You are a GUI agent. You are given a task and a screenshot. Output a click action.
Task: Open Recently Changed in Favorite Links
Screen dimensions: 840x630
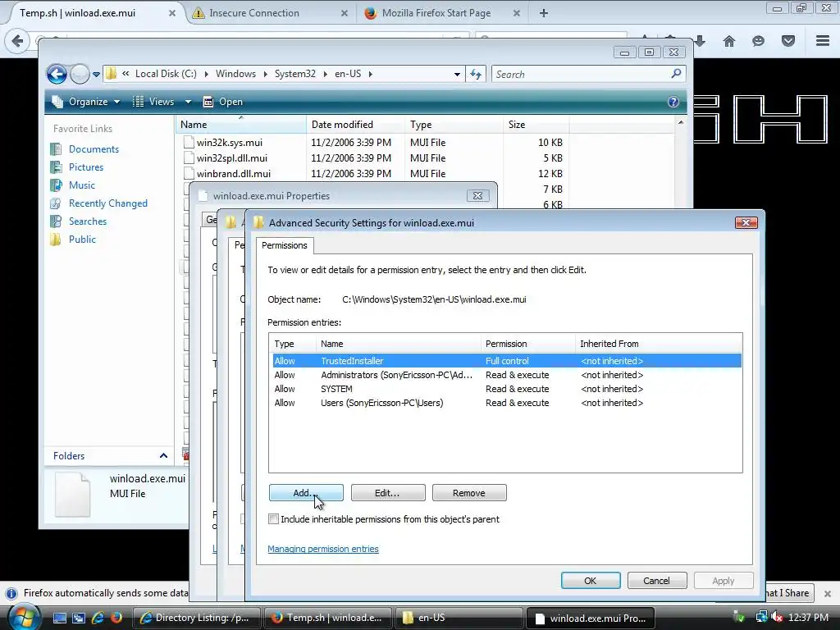(107, 203)
